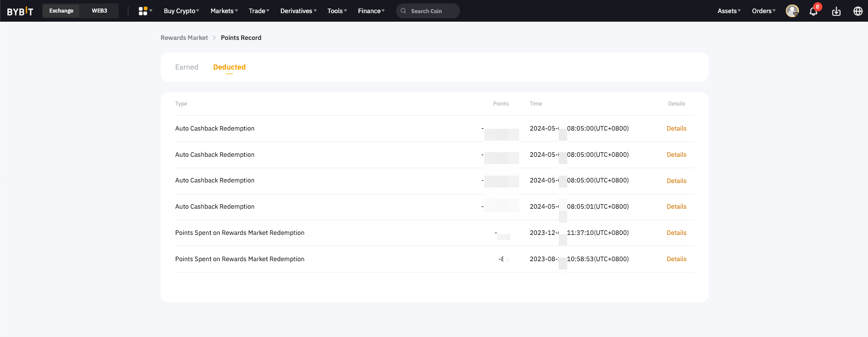
Task: Open the language globe icon
Action: (857, 11)
